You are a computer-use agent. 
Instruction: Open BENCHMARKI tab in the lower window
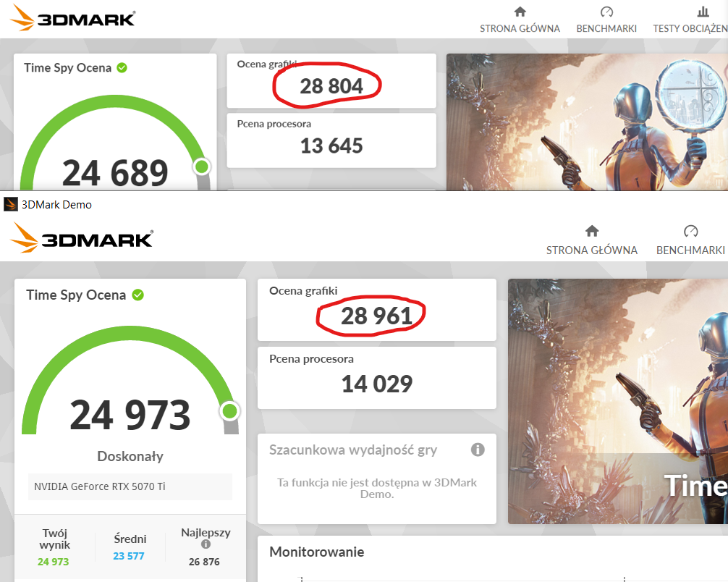point(690,250)
